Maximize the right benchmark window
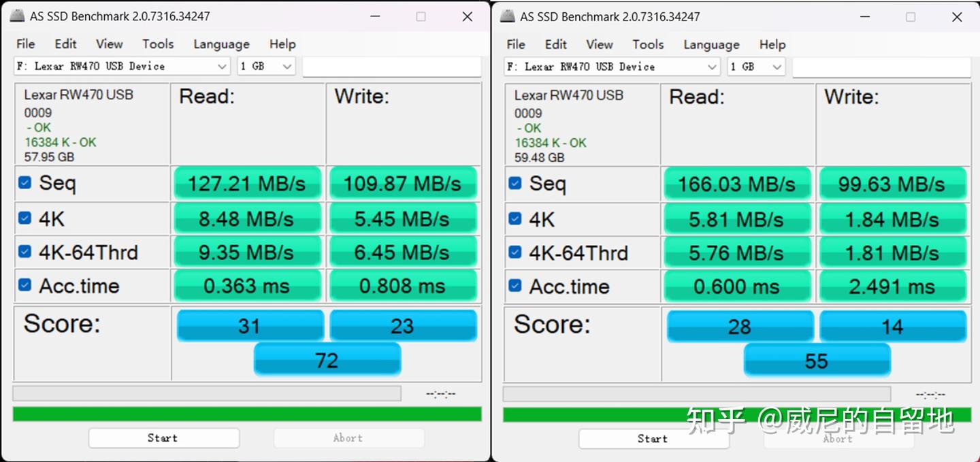Screen dimensions: 980x462 [x=911, y=16]
